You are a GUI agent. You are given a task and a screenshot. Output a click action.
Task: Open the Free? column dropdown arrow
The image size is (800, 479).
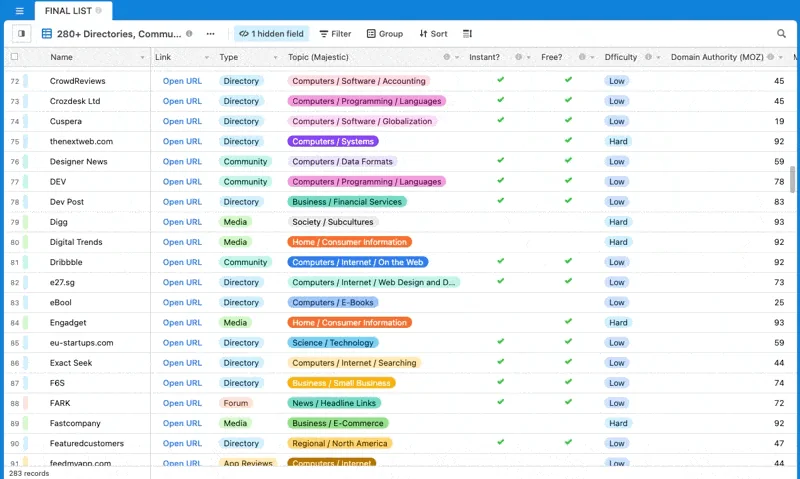pyautogui.click(x=592, y=58)
